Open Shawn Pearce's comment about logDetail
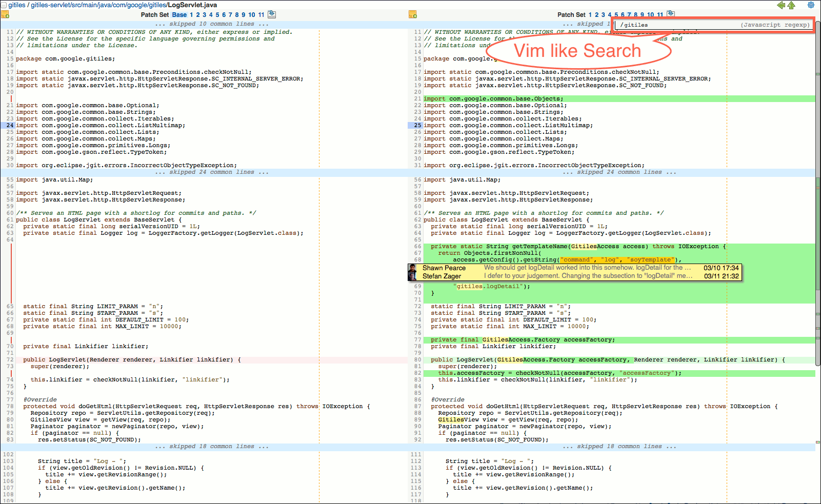The image size is (821, 504). pos(564,269)
